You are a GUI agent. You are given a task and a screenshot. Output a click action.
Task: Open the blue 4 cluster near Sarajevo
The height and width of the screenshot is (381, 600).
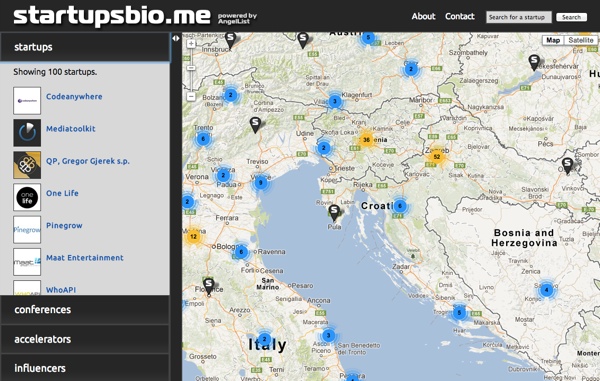tap(546, 290)
